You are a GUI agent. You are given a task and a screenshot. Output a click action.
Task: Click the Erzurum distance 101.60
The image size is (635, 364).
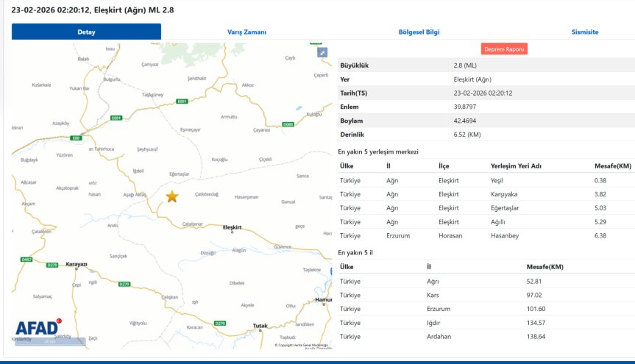tap(536, 309)
